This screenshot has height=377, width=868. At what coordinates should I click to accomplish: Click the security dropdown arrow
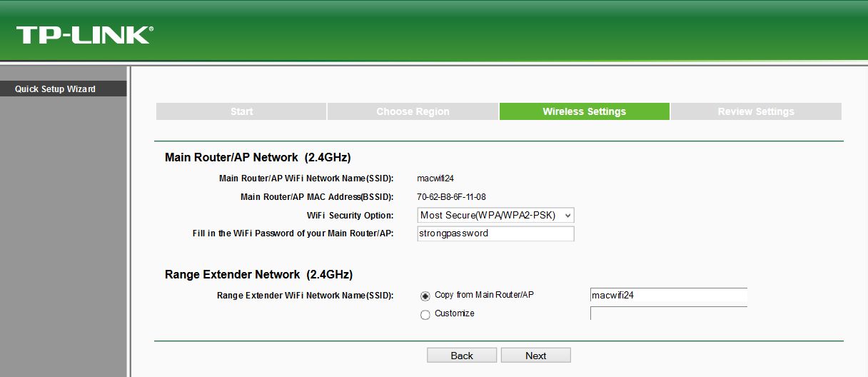567,215
